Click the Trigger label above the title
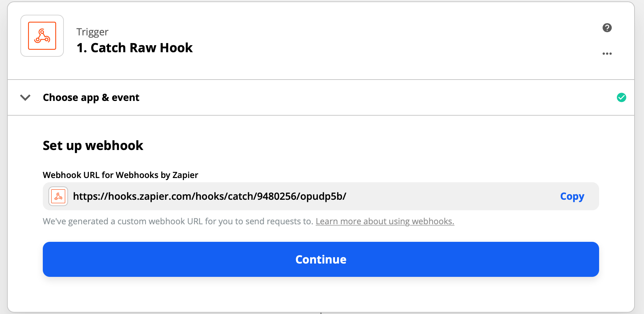 [92, 32]
